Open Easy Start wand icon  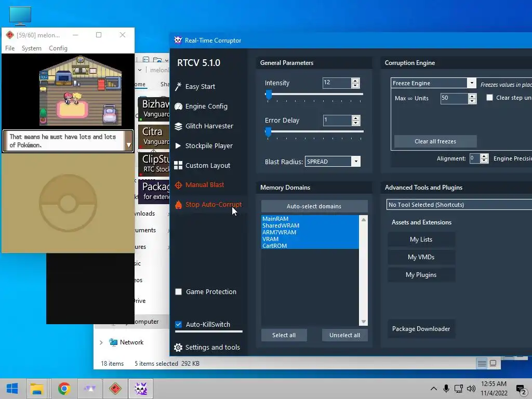click(x=178, y=87)
